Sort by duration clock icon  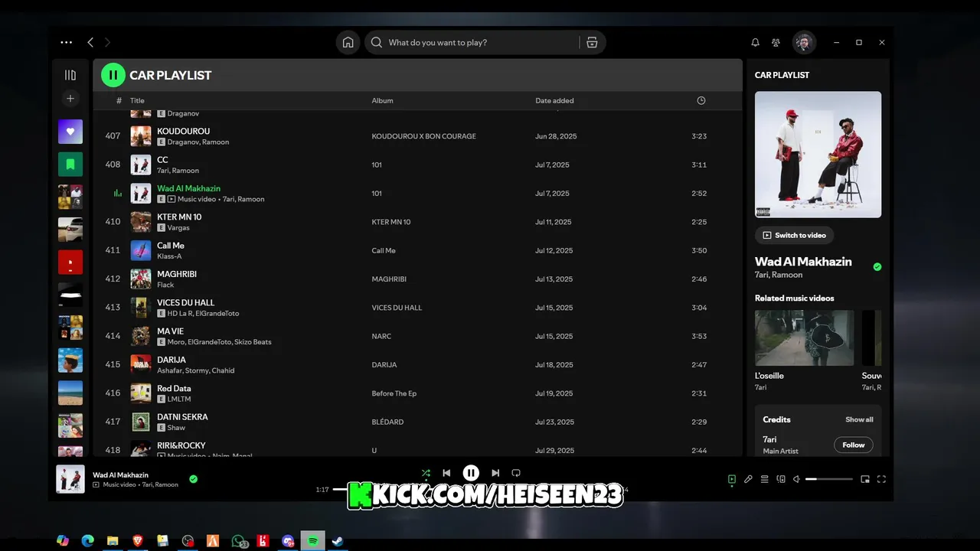(701, 101)
